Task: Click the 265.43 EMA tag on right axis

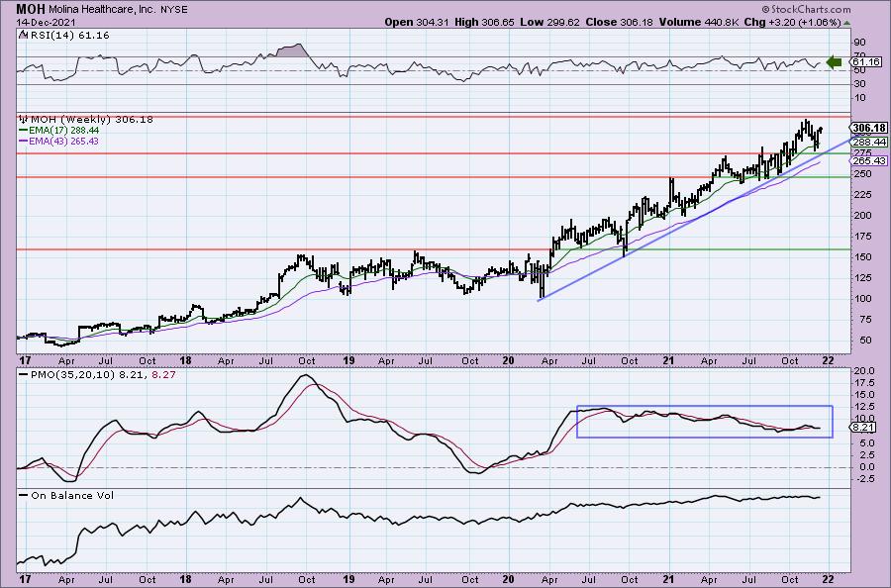Action: point(869,161)
